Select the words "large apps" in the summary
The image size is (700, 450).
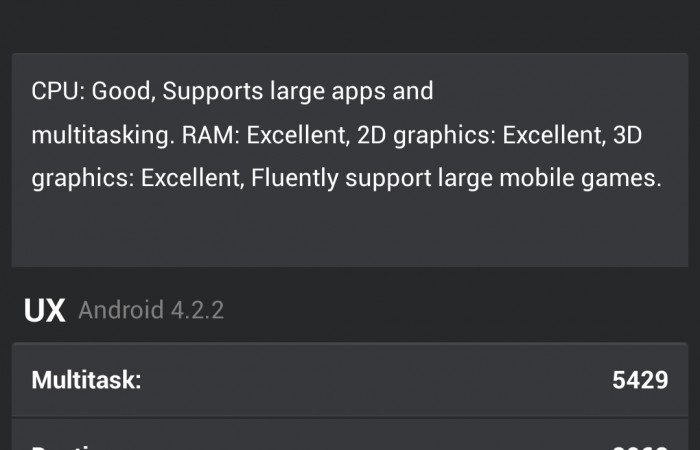point(321,92)
